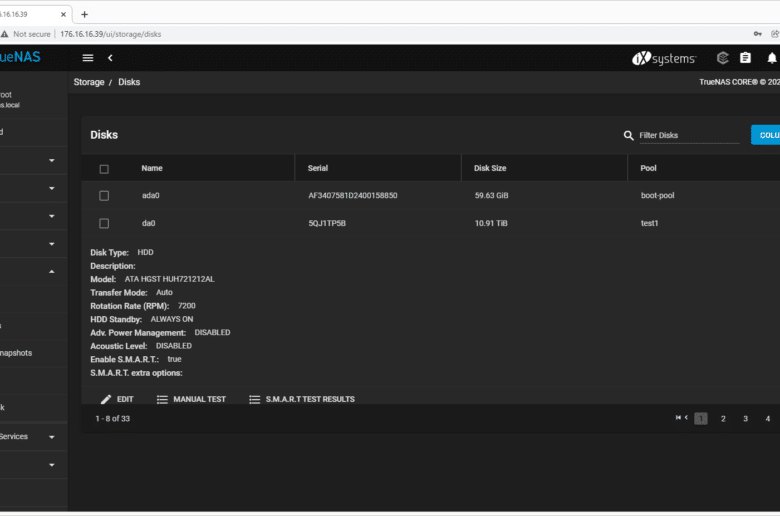
Task: Open the Services sidebar item
Action: click(x=14, y=436)
